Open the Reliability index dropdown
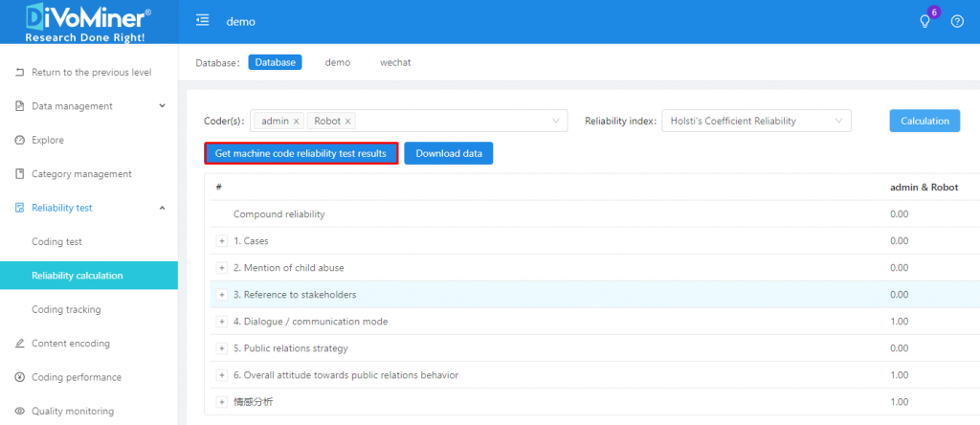Screen dimensions: 980x425 click(755, 122)
